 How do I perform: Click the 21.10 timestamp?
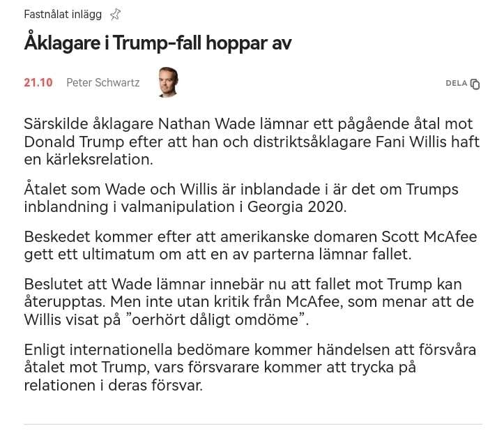click(38, 82)
